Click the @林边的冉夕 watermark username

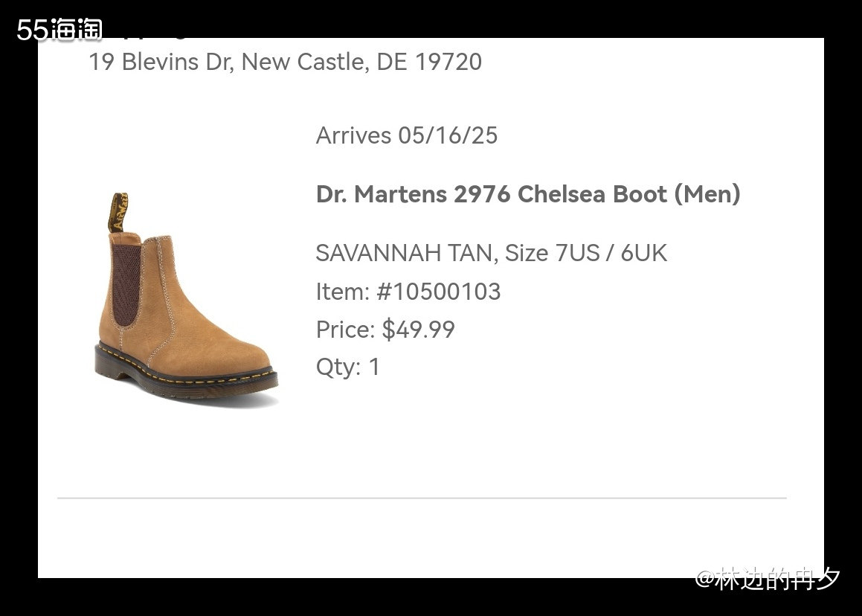[x=768, y=578]
